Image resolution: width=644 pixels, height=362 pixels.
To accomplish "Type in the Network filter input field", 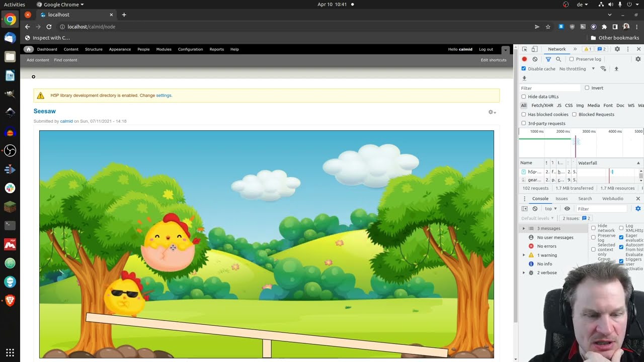I will click(x=550, y=88).
